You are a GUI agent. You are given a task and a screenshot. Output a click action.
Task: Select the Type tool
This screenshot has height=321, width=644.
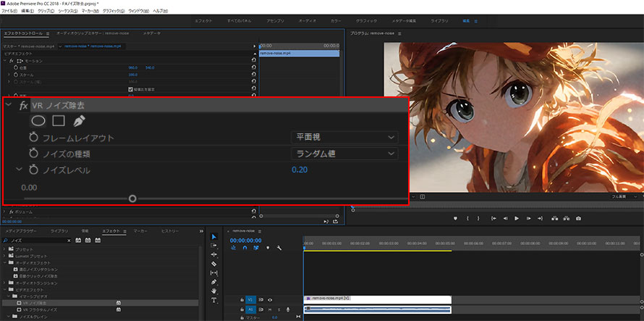pos(214,300)
